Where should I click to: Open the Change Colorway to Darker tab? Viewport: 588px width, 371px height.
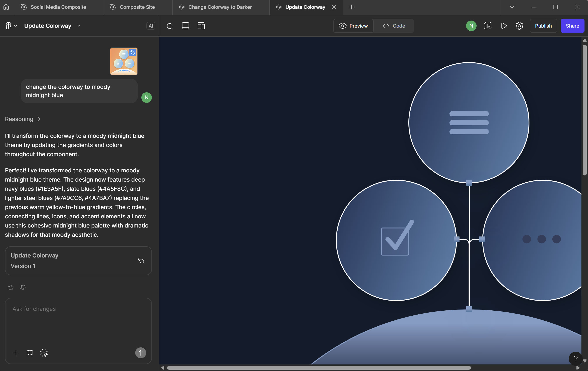[x=219, y=7]
